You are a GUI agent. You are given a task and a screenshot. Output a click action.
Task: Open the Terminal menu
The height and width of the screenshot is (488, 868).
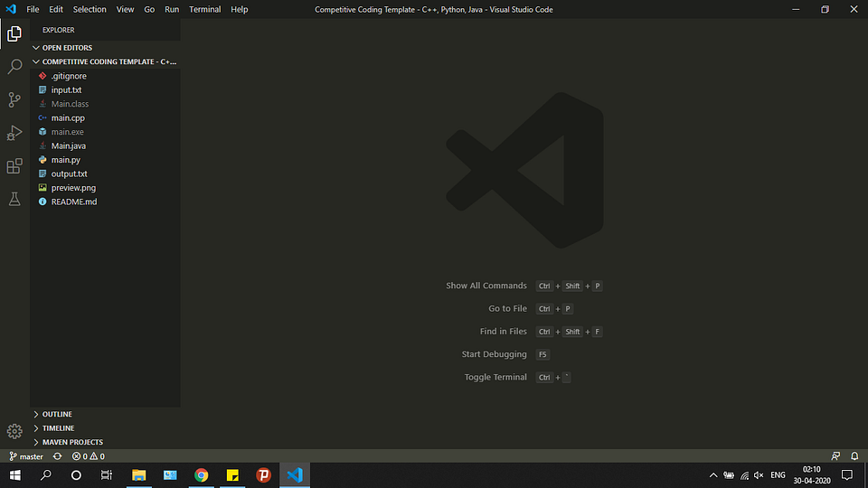click(205, 9)
